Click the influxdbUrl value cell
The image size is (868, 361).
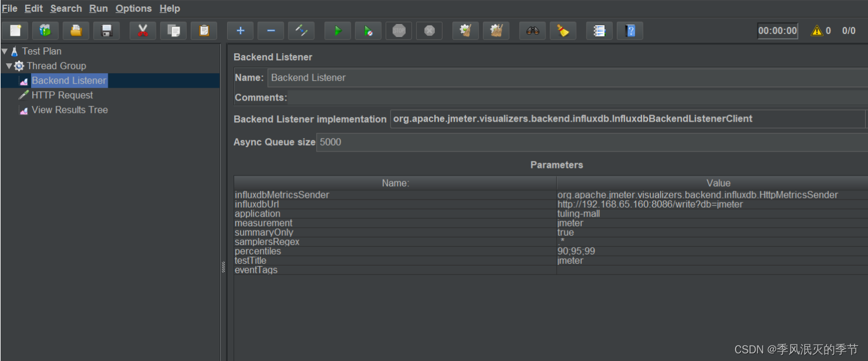tap(712, 204)
